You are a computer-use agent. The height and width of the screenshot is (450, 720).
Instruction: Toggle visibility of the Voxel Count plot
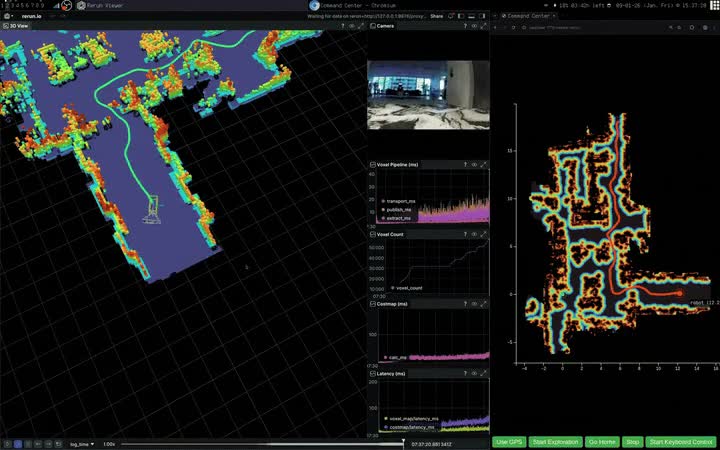coord(474,234)
